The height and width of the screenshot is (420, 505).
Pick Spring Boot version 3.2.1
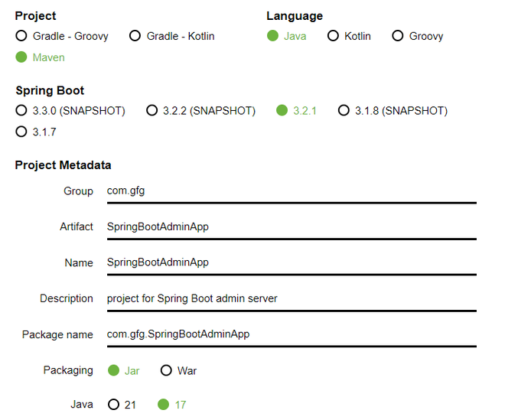coord(282,110)
